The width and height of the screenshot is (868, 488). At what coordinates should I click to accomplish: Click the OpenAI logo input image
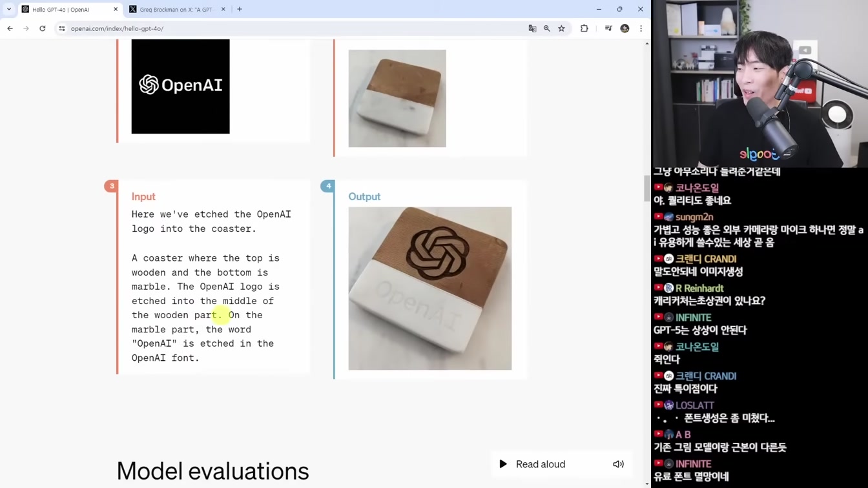point(181,86)
